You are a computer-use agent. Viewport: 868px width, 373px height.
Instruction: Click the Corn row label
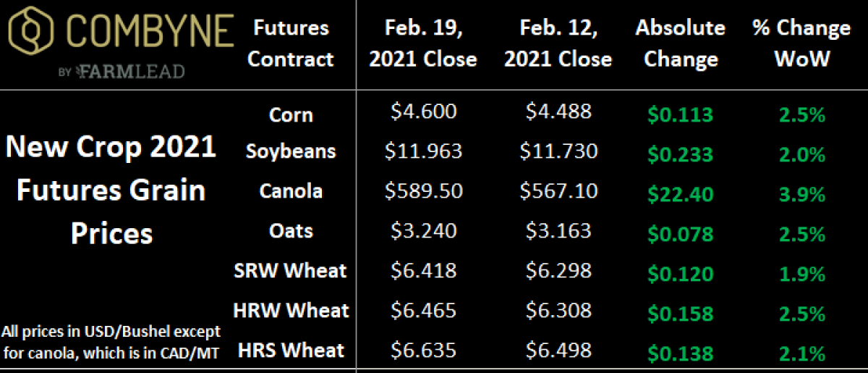[291, 114]
